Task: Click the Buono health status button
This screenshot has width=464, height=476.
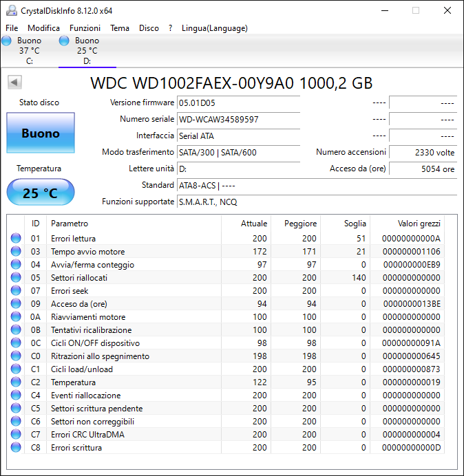Action: point(41,133)
